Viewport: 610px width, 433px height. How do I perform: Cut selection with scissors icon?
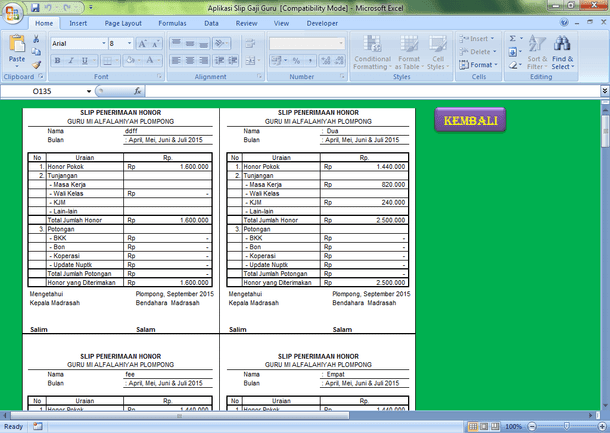[36, 39]
